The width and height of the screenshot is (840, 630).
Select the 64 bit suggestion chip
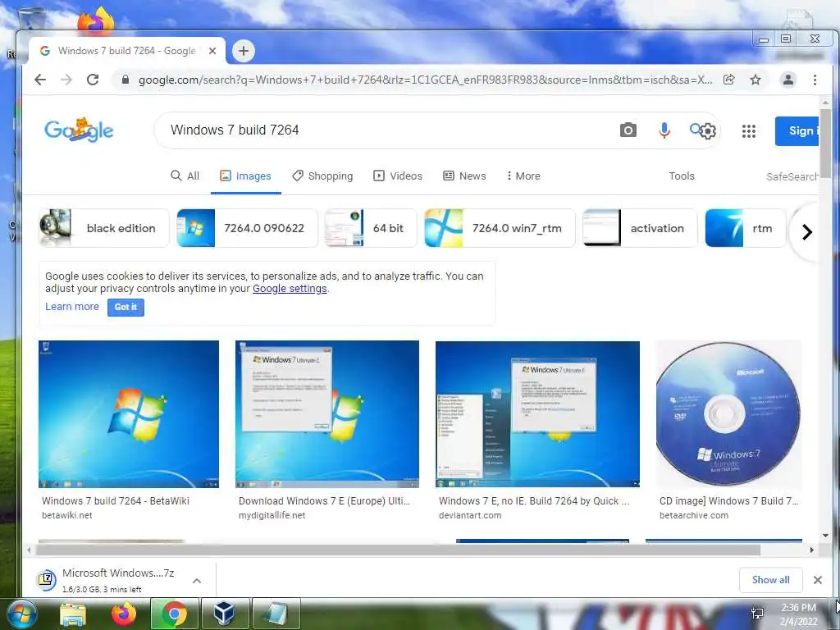pos(371,228)
